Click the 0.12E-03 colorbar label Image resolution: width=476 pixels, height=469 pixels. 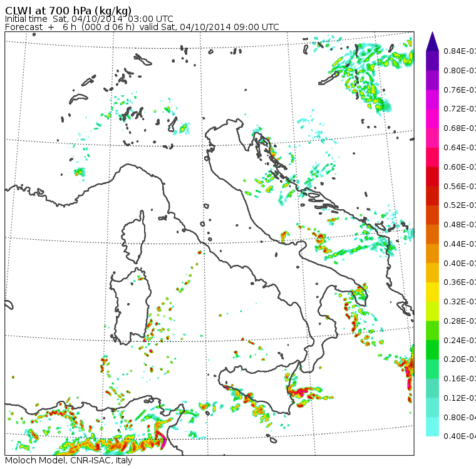[x=460, y=398]
